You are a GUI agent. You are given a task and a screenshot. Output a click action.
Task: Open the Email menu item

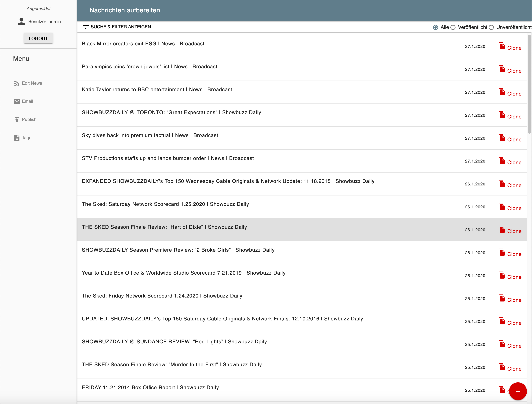coord(23,101)
